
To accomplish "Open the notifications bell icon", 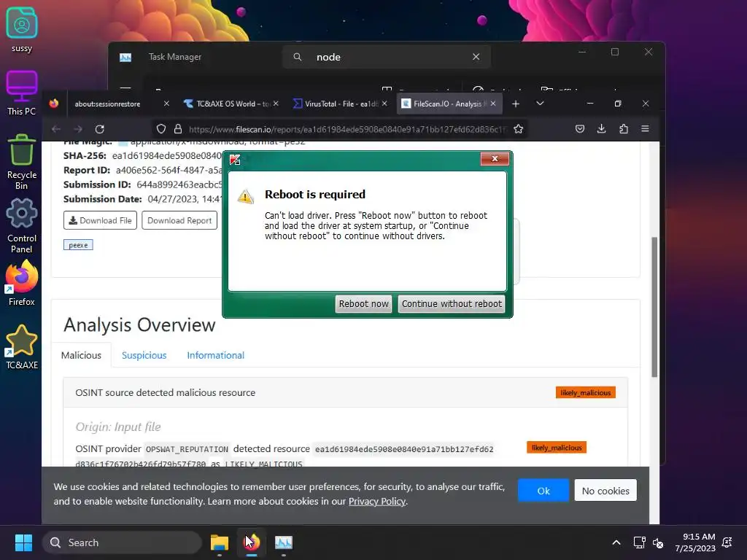I will 727,542.
